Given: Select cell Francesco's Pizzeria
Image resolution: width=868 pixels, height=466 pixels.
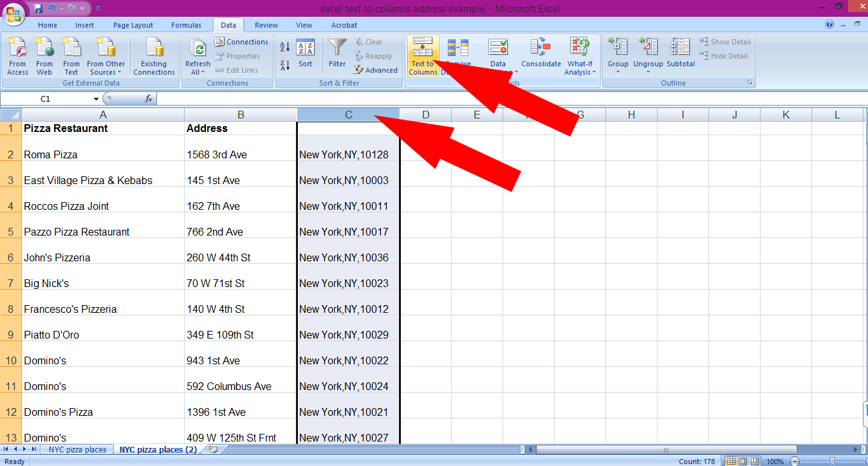Looking at the screenshot, I should click(x=103, y=303).
